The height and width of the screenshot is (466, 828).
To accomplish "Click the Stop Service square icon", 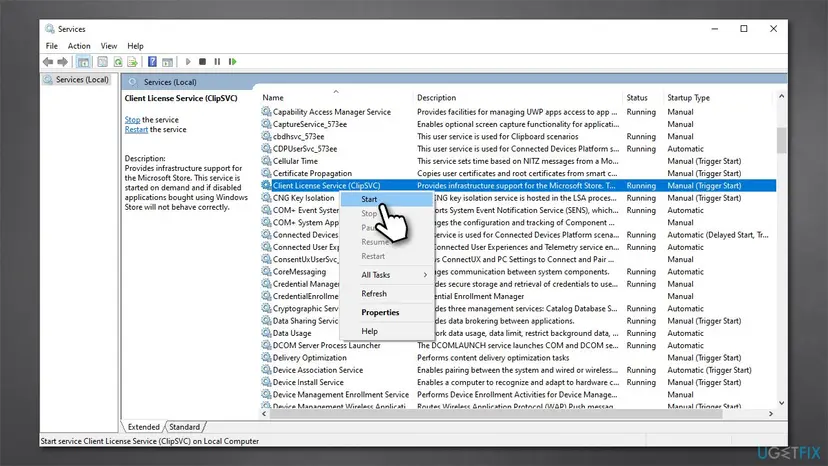I will point(202,62).
